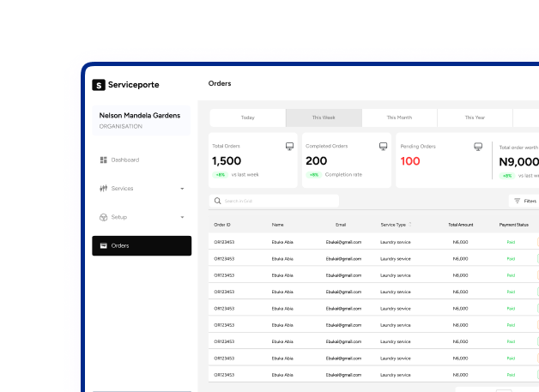Click the Services sliders icon in sidebar
Image resolution: width=539 pixels, height=392 pixels.
pyautogui.click(x=103, y=188)
